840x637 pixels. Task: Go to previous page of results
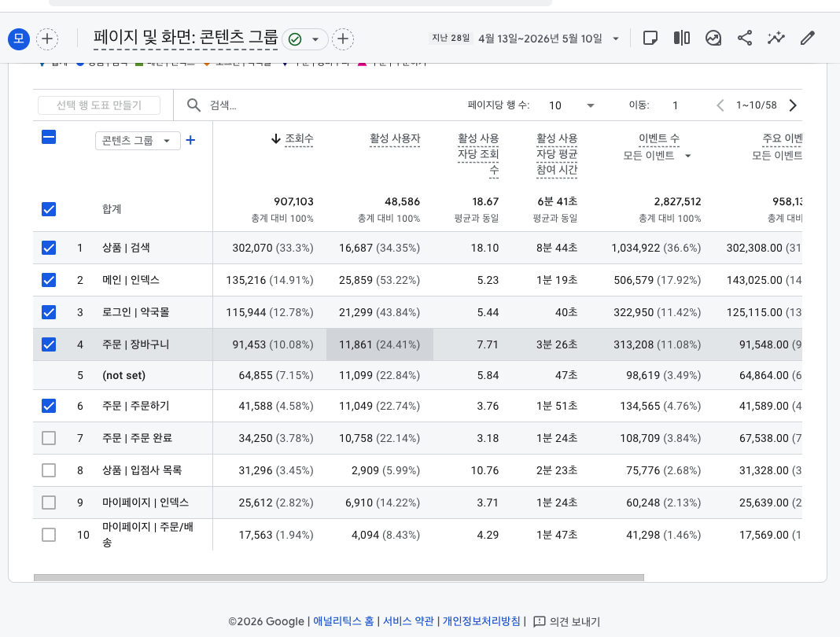tap(720, 105)
